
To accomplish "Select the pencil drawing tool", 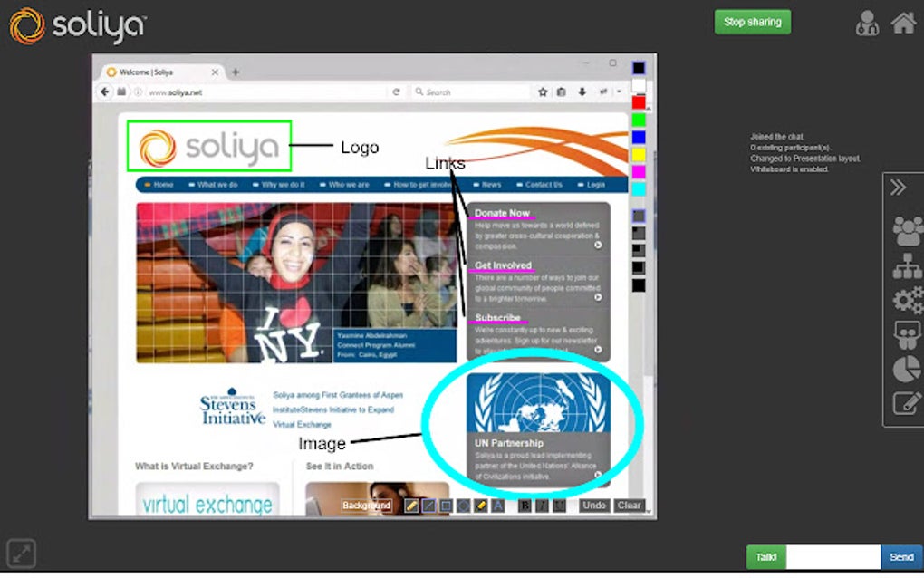I will tap(410, 505).
